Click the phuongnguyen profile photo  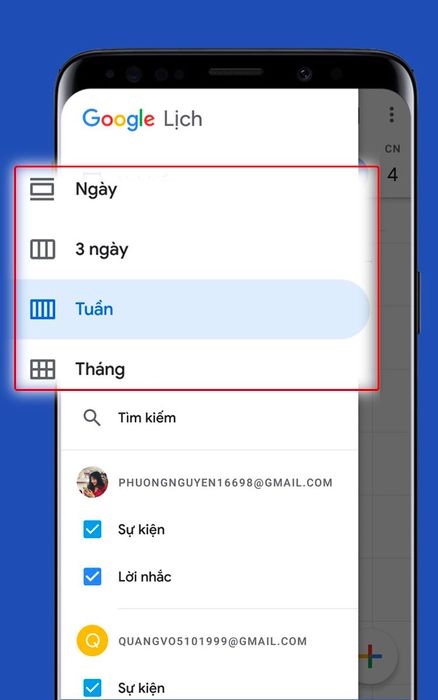(x=92, y=482)
